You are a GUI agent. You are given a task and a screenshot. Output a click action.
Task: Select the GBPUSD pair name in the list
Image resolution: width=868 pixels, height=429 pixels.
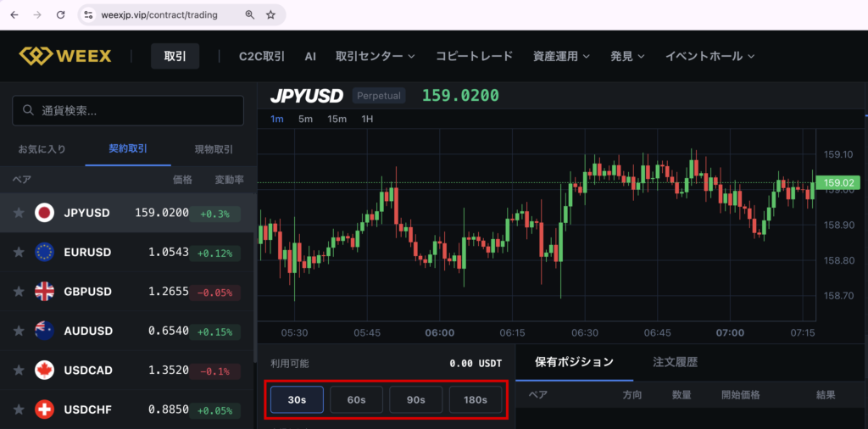coord(88,292)
